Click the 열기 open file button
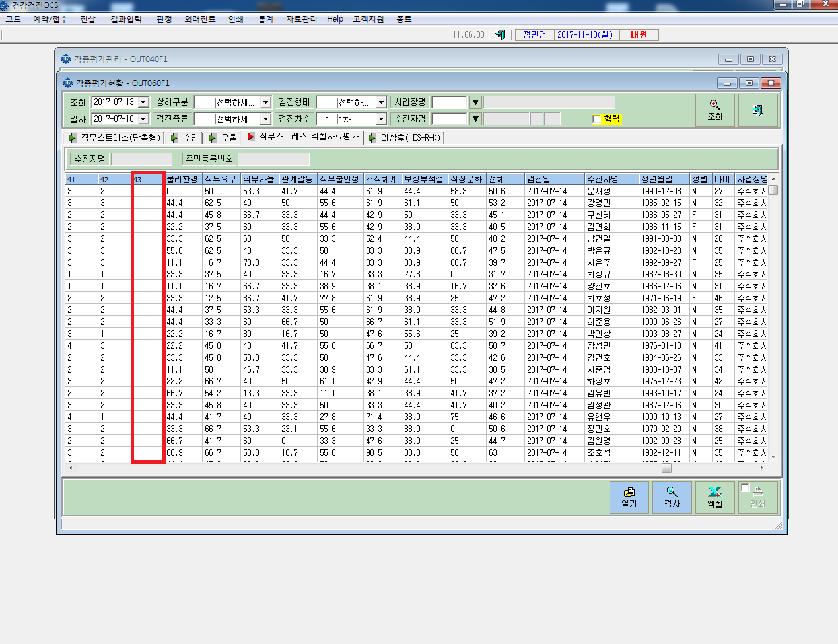838x644 pixels. point(629,497)
